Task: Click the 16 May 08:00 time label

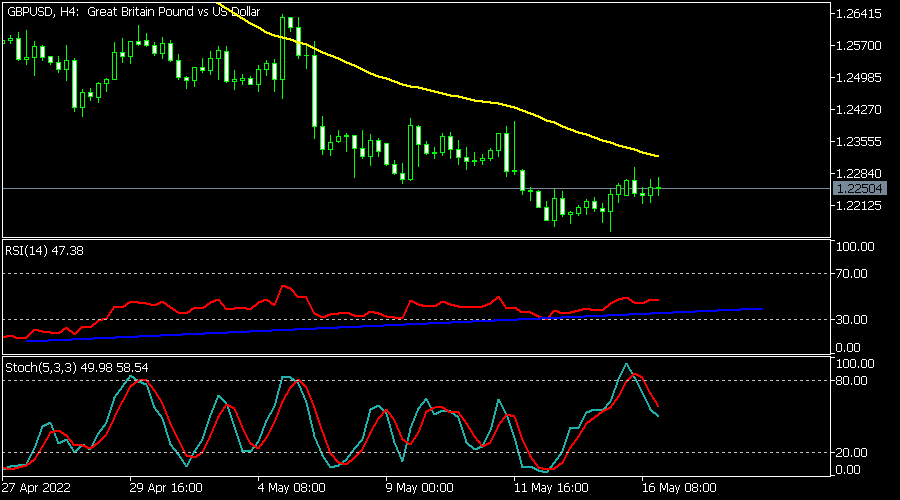Action: (679, 488)
